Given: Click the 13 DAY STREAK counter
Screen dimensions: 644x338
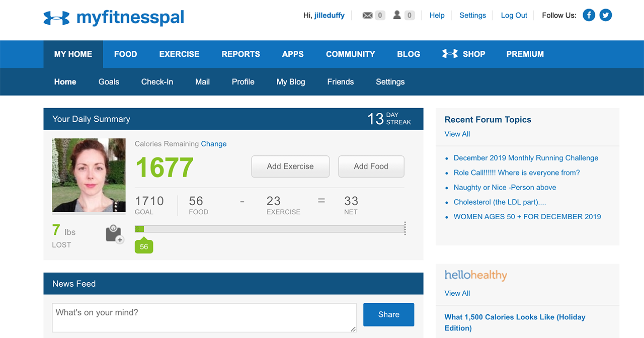Looking at the screenshot, I should pyautogui.click(x=389, y=118).
